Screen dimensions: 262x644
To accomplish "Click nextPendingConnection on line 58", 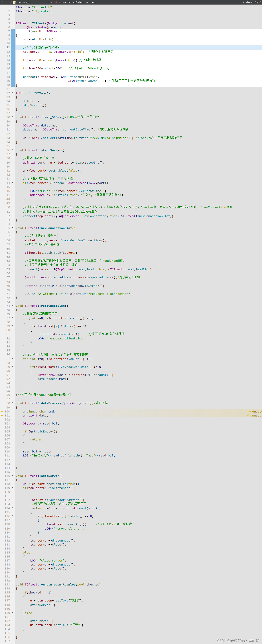I will click(x=82, y=240).
